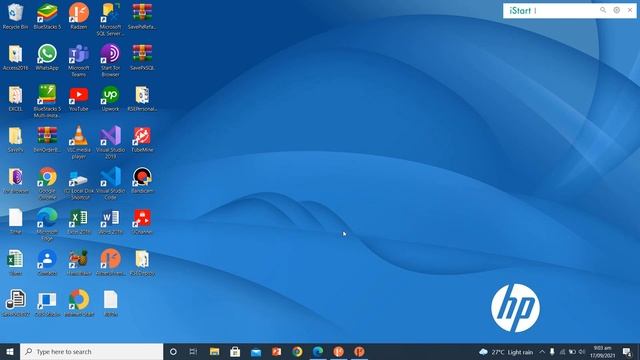Open Task View from the taskbar
The image size is (640, 360).
(x=193, y=351)
